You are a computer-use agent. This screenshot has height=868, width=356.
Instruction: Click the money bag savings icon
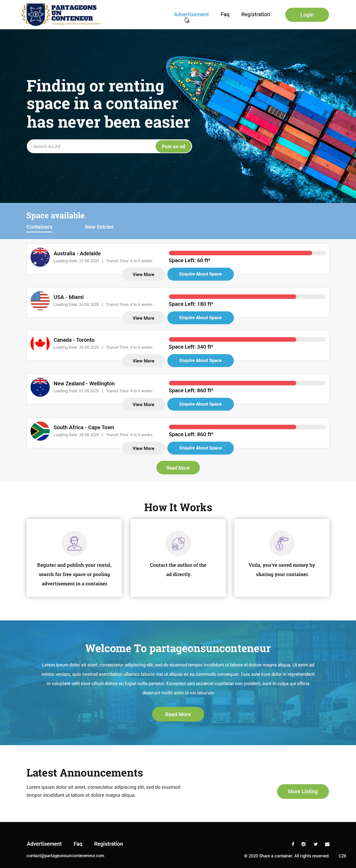[x=282, y=543]
